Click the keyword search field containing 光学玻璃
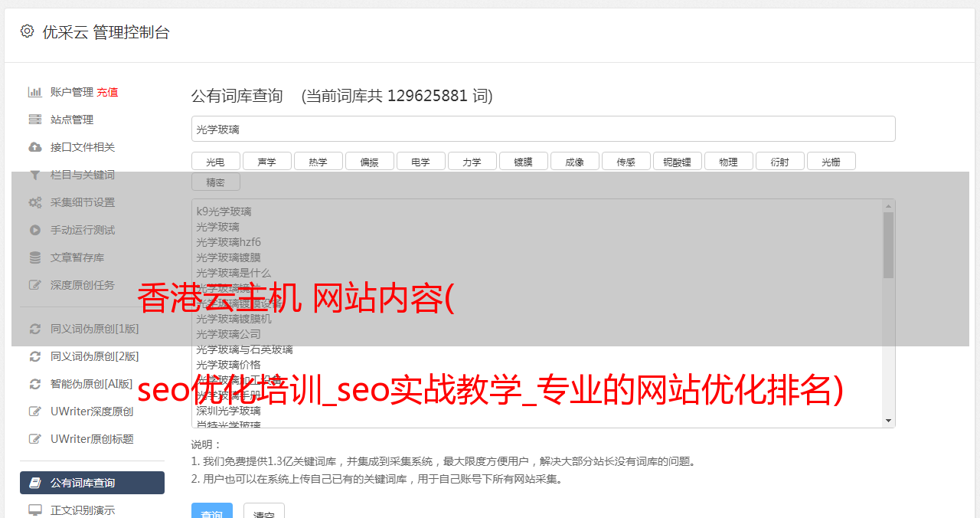This screenshot has height=518, width=980. 543,129
